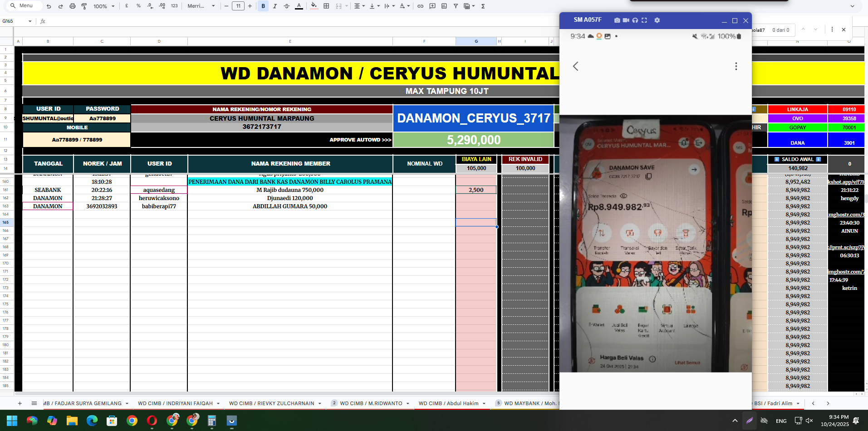Decrease font size with minus
This screenshot has height=431, width=868.
(226, 6)
